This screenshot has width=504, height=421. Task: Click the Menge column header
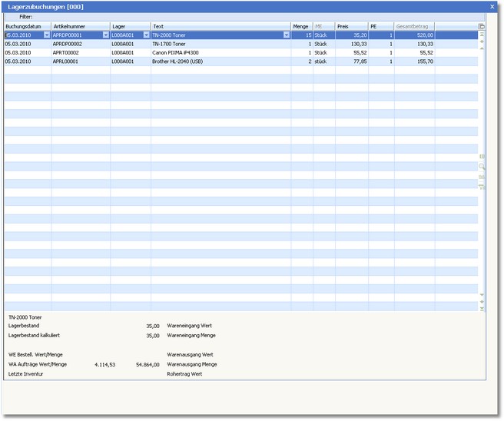click(300, 26)
